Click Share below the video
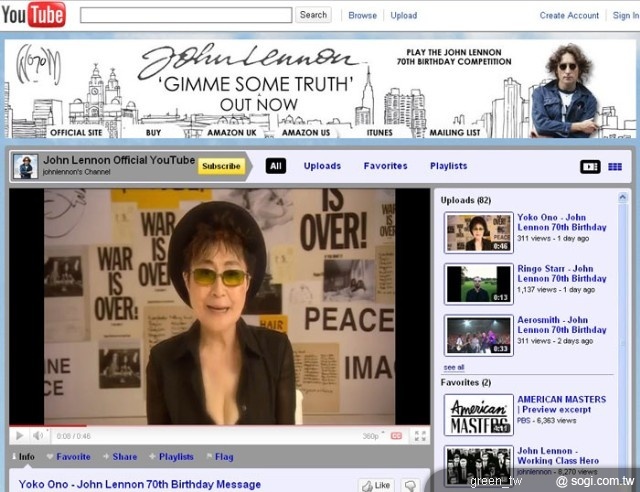The image size is (640, 492). tap(120, 456)
